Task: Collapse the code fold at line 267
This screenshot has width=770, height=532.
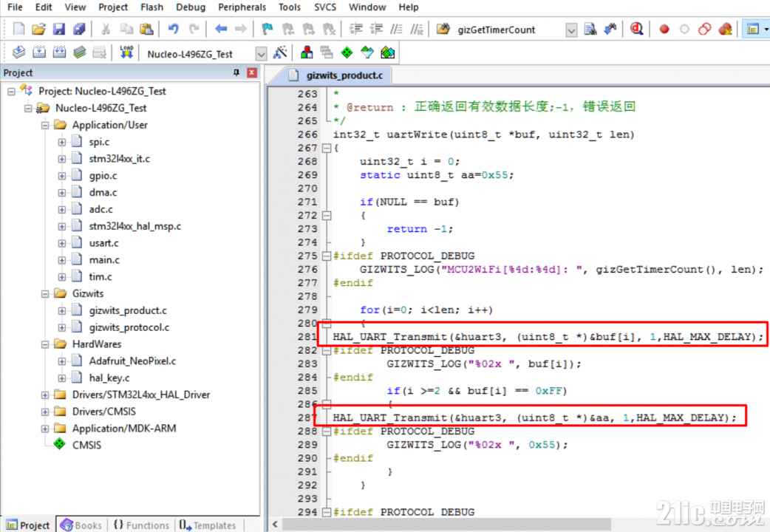Action: click(326, 148)
